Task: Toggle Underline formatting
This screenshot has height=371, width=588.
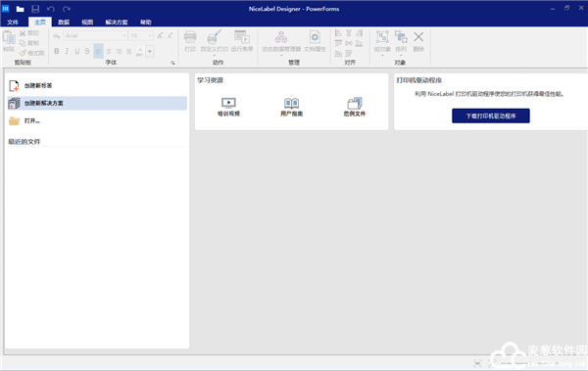Action: 76,51
